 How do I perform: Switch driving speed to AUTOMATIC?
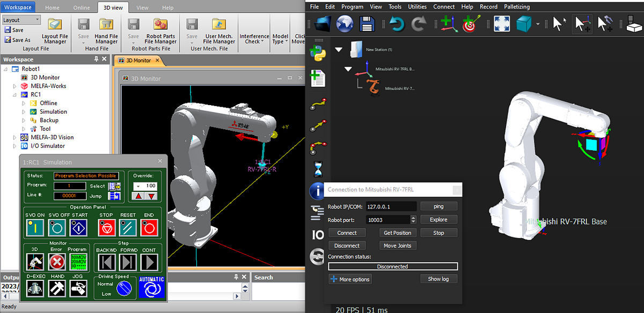point(151,288)
